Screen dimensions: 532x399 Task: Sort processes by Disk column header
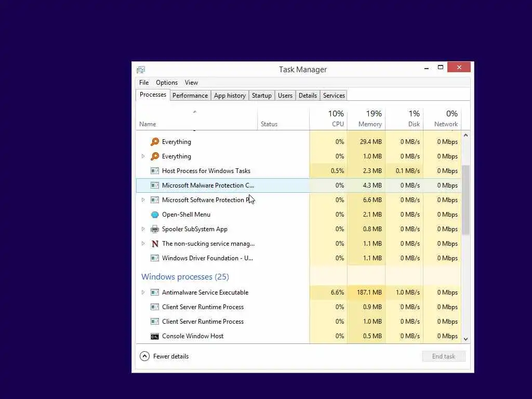pyautogui.click(x=404, y=119)
